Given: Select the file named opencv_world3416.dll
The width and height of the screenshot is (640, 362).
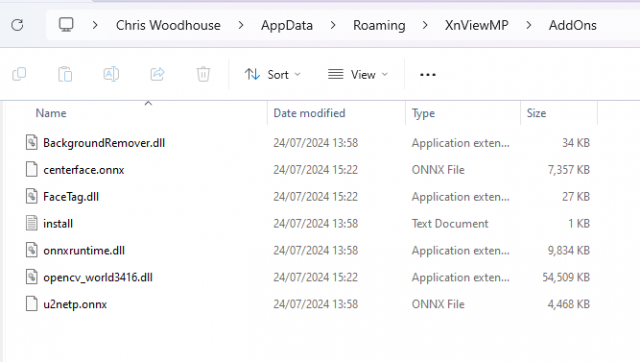Looking at the screenshot, I should coord(98,277).
